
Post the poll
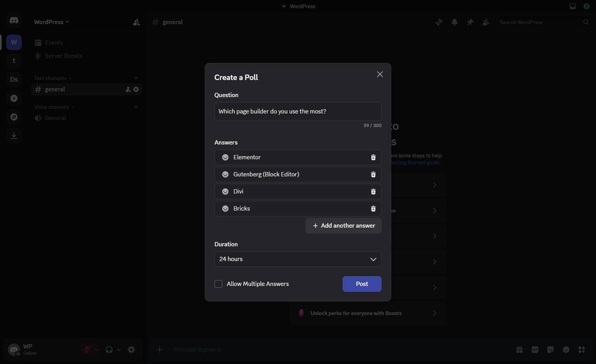[x=362, y=284]
